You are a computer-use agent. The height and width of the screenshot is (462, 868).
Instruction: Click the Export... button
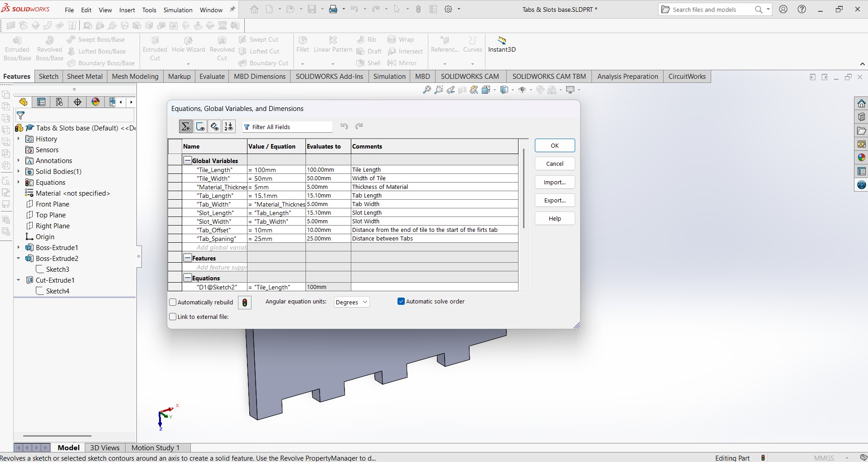tap(555, 200)
